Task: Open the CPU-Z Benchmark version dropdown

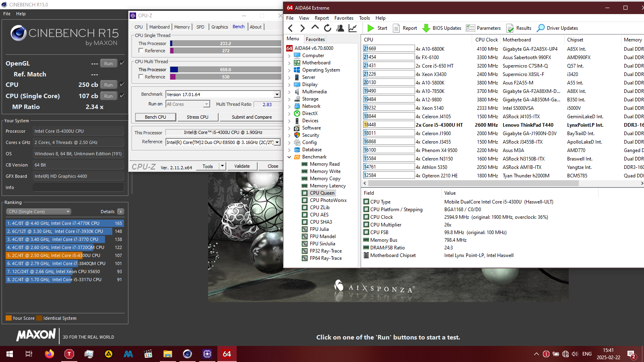Action: click(x=277, y=95)
